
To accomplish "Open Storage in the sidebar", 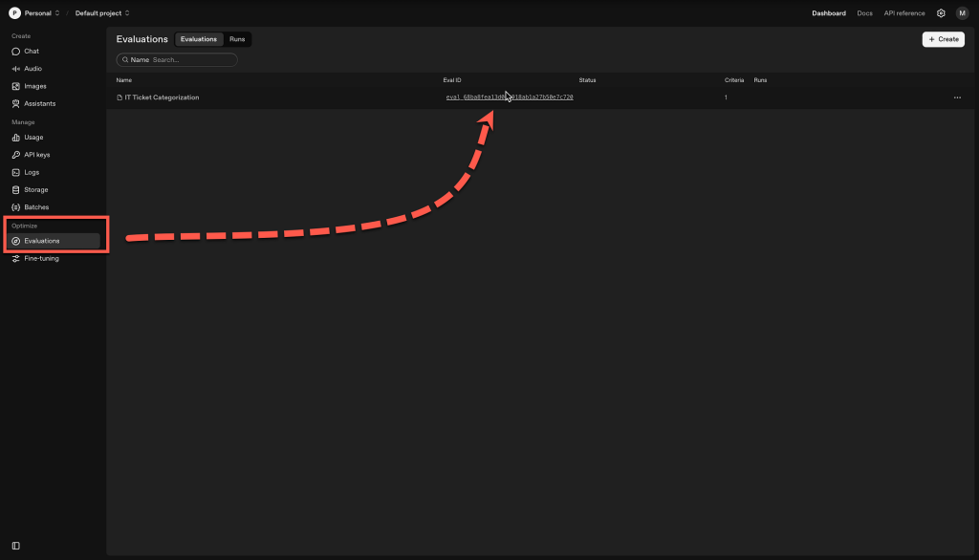I will coord(35,189).
